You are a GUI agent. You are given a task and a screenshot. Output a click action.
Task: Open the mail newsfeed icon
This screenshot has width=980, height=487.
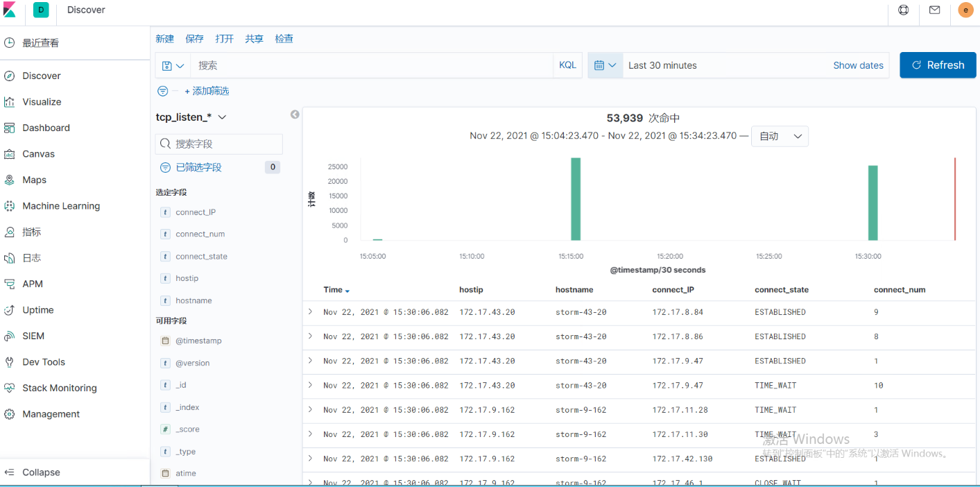pyautogui.click(x=934, y=10)
